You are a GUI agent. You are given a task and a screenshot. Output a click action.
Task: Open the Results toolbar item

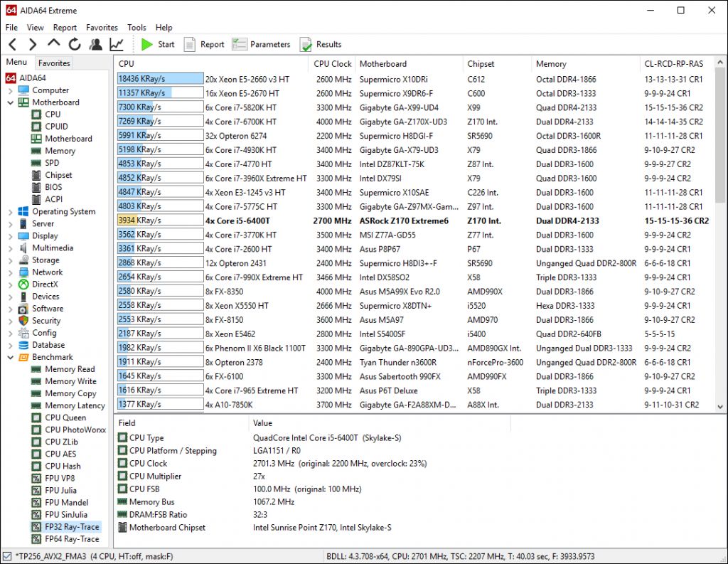pyautogui.click(x=321, y=44)
